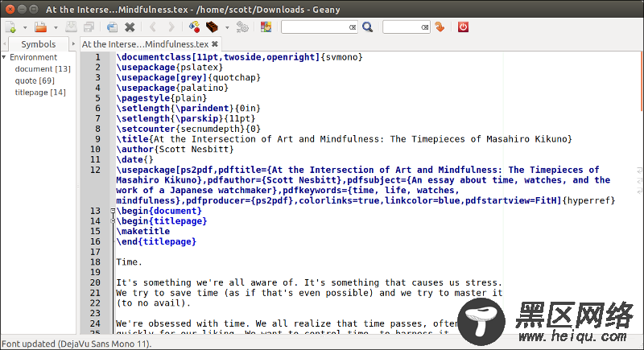Click the \pagestyle{plain} line
Viewport: 644px width, 350px height.
click(x=162, y=98)
